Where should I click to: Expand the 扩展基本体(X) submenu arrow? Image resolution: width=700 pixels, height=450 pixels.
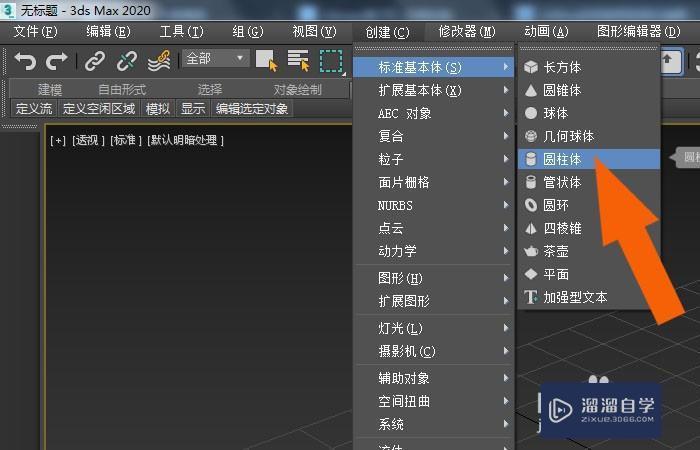click(x=506, y=90)
